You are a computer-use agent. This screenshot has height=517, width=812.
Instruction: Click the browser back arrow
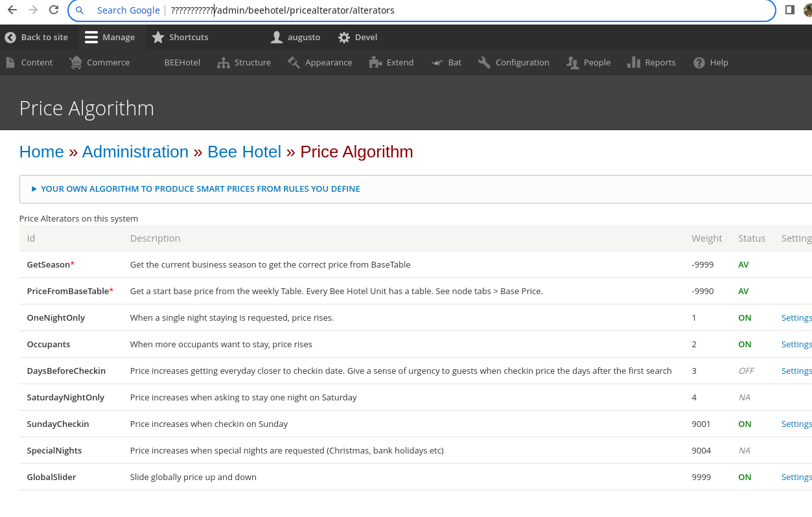click(12, 10)
